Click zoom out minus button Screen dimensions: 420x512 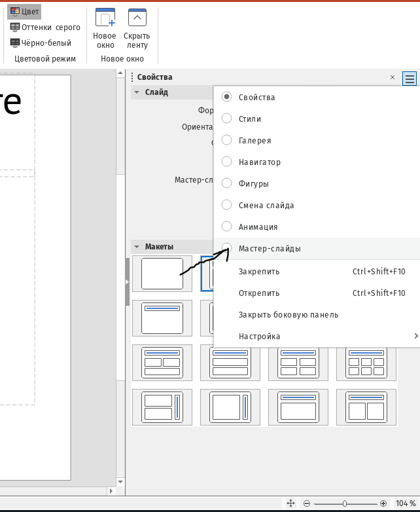point(306,503)
